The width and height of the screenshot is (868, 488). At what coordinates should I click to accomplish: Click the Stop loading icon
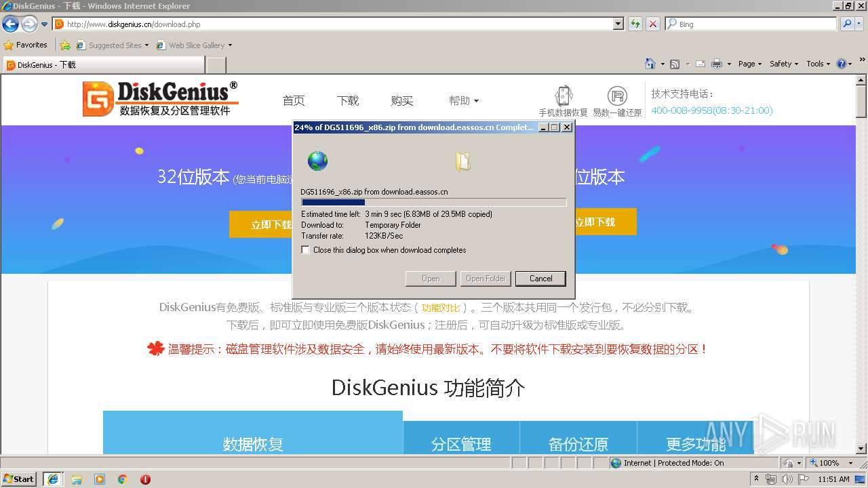click(x=653, y=24)
